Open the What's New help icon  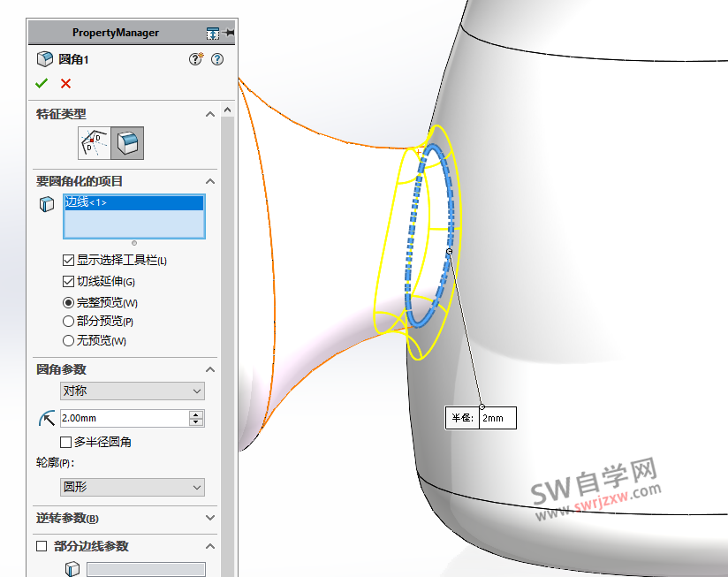coord(196,59)
